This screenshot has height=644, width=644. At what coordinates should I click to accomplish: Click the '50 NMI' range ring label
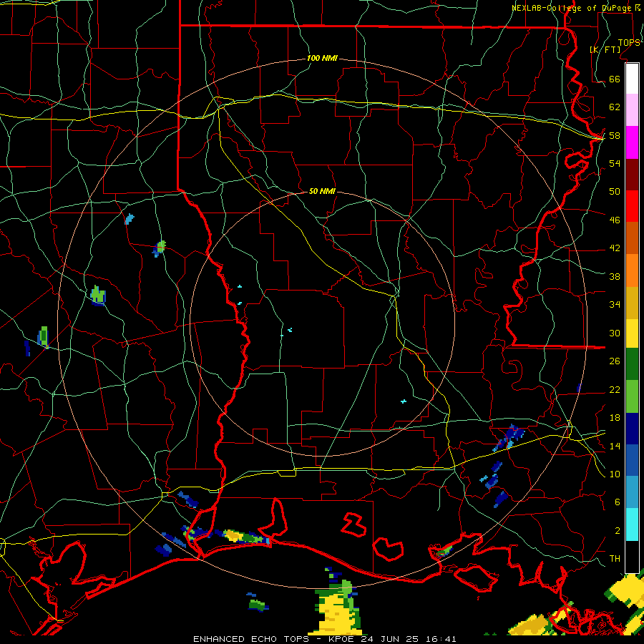click(323, 191)
